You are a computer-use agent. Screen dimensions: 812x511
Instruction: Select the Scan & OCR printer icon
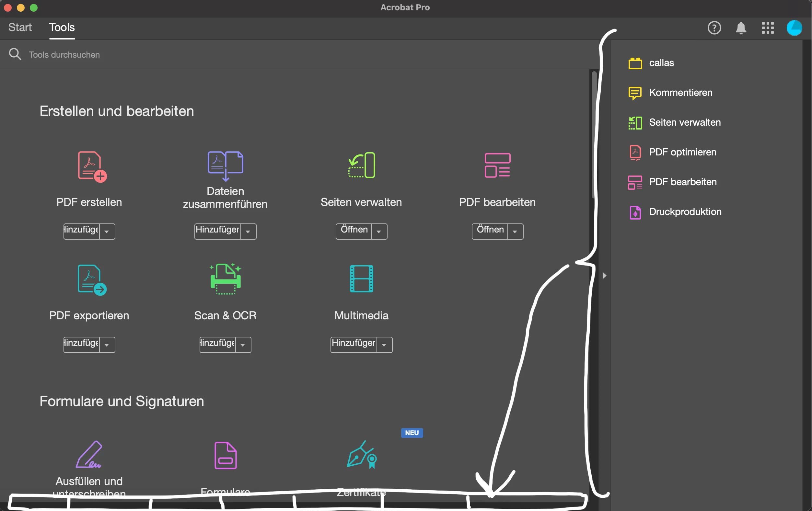pyautogui.click(x=225, y=279)
